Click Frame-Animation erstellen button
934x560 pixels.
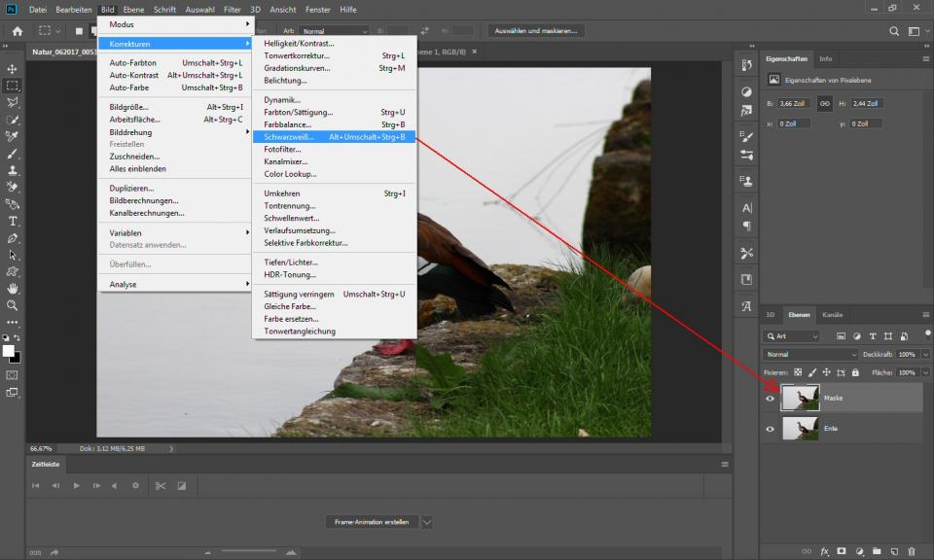(x=371, y=522)
